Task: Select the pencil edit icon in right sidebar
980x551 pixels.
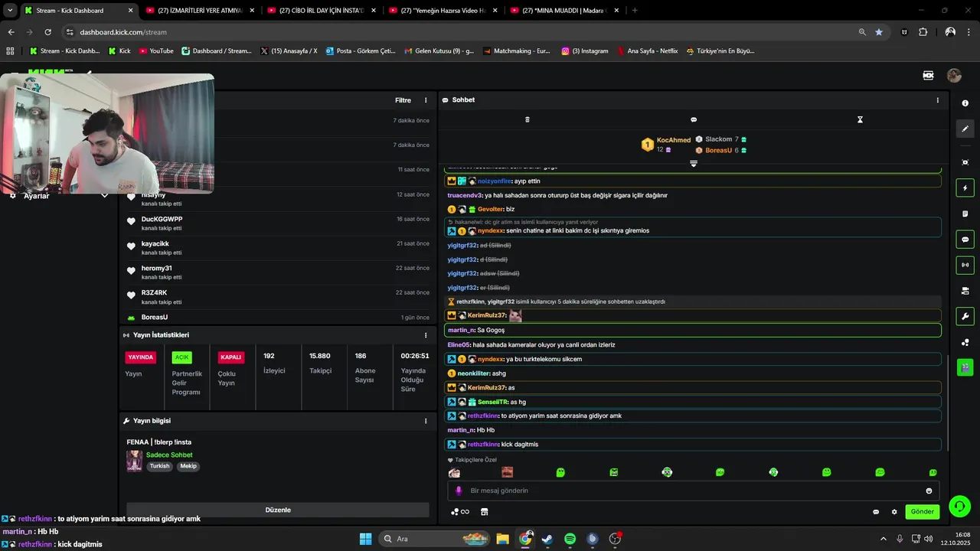Action: pos(965,129)
